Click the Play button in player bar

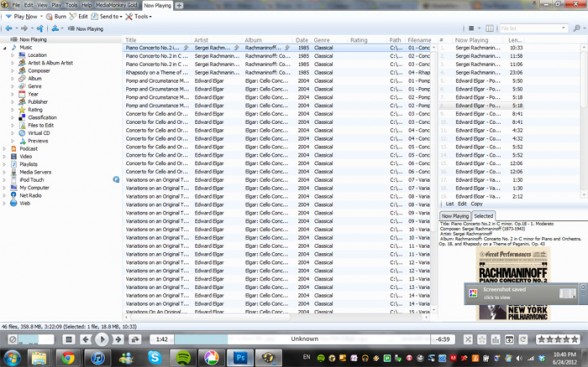(x=102, y=340)
